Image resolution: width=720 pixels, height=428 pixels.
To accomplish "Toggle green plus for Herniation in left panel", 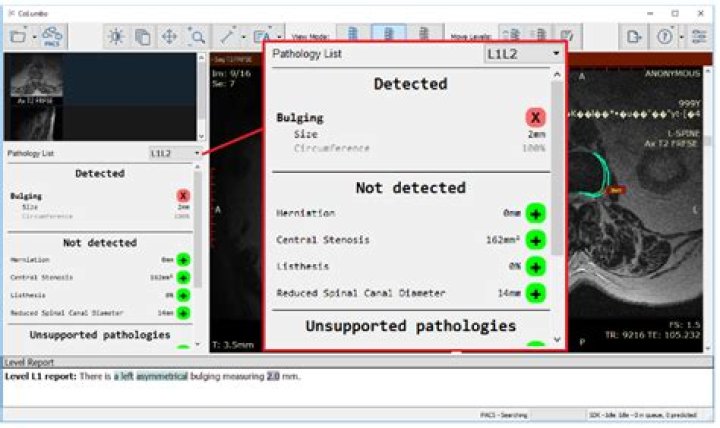I will 183,259.
